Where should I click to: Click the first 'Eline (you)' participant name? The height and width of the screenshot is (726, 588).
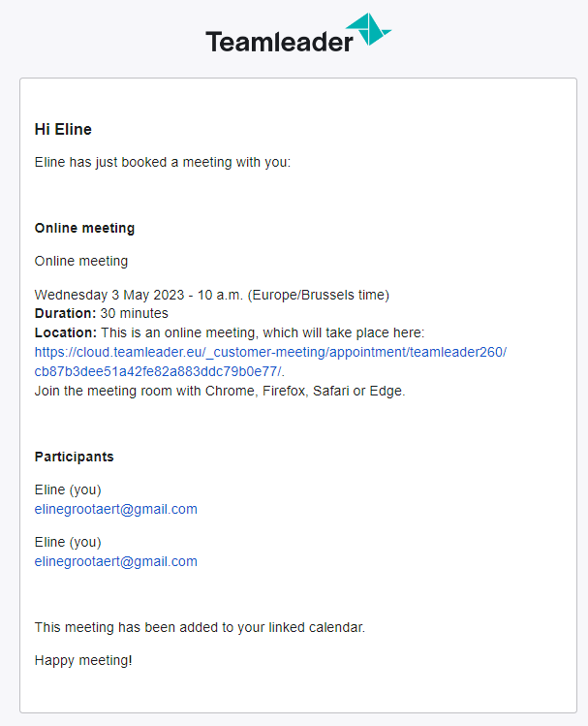pyautogui.click(x=68, y=489)
